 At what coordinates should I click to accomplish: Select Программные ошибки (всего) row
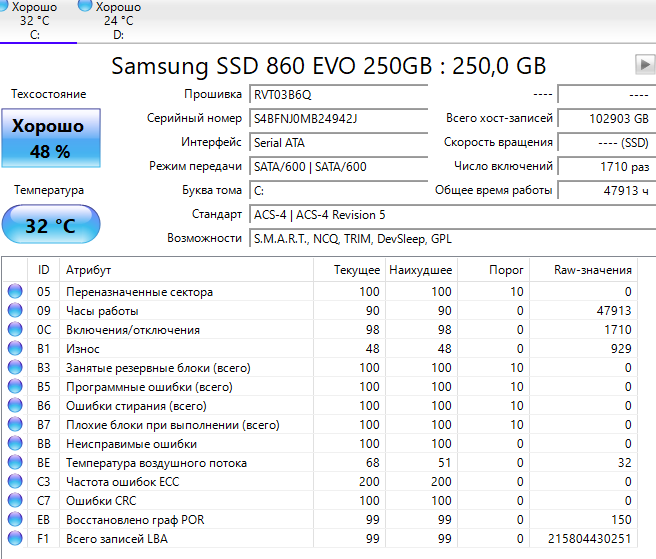coord(320,387)
